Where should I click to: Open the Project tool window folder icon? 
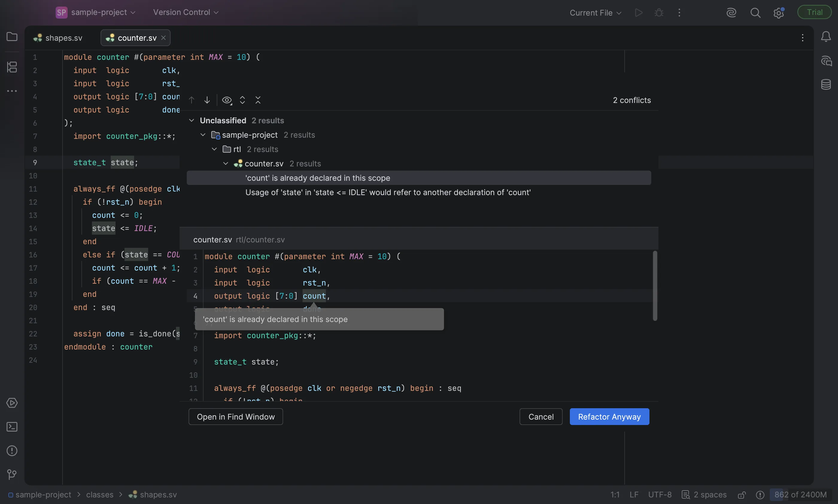click(x=12, y=37)
